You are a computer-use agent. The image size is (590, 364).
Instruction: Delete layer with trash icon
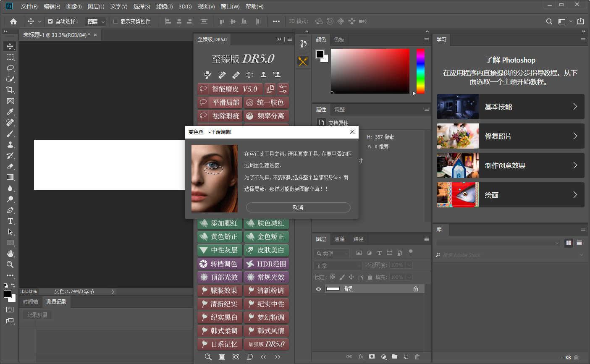pos(417,356)
